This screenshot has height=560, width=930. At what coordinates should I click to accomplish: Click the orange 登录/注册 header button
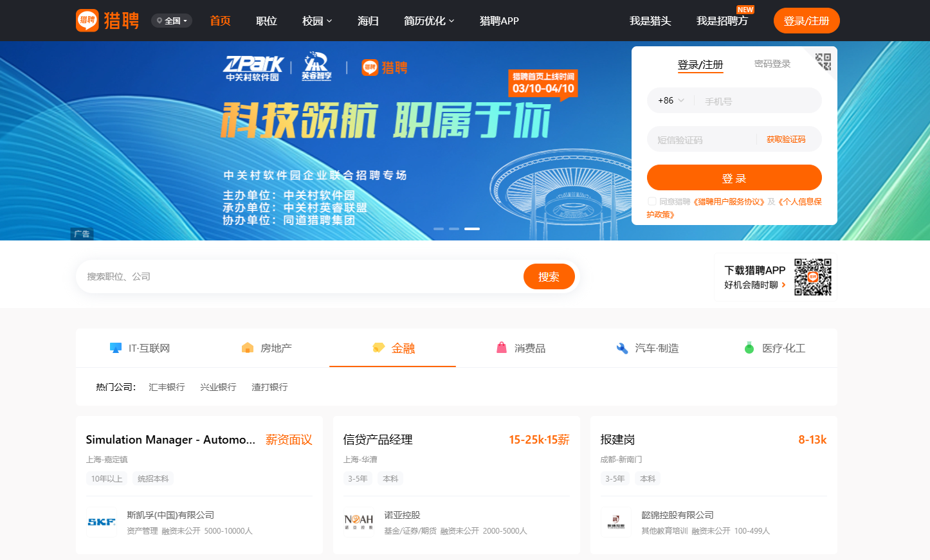(807, 21)
